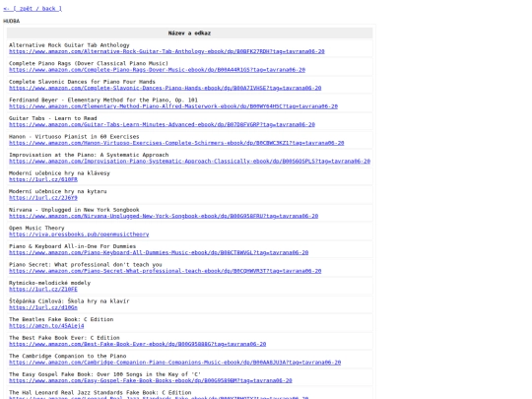Select title Guitar Tabs - Learn to Read
The image size is (532, 399).
coord(53,118)
